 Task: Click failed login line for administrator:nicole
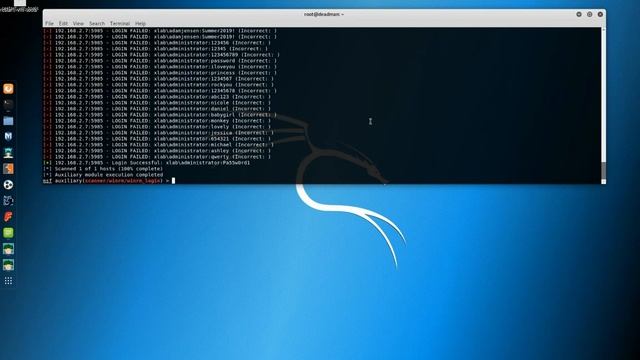157,102
